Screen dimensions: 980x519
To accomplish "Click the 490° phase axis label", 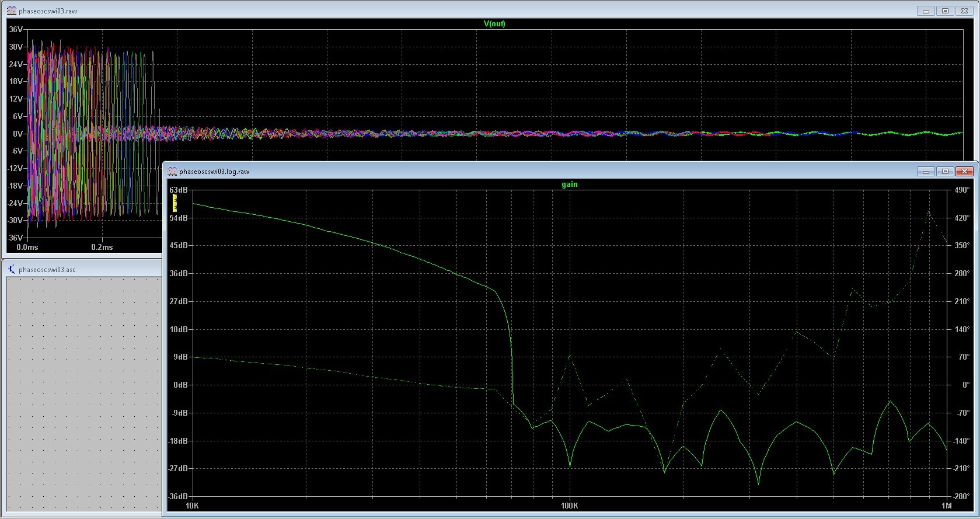I will coord(962,190).
